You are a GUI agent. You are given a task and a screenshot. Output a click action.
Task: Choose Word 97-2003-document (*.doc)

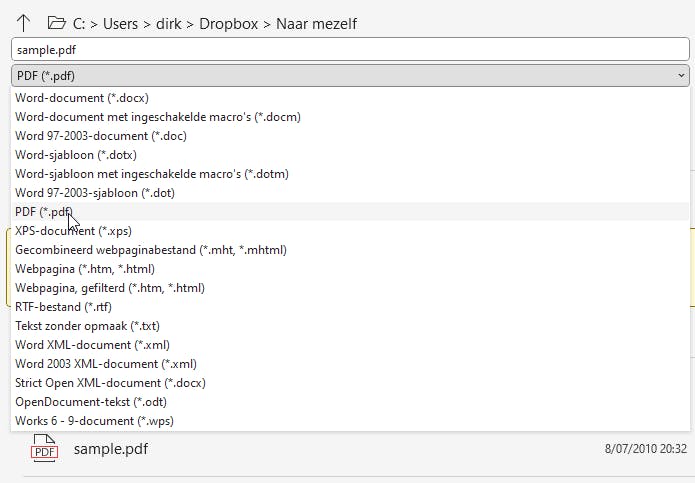[101, 136]
